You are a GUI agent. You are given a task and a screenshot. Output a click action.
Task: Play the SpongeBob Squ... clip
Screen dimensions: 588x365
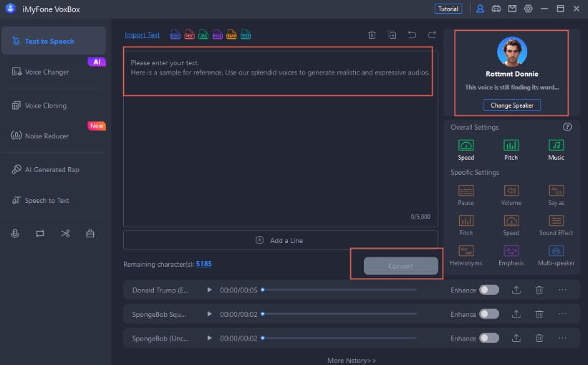pos(209,314)
